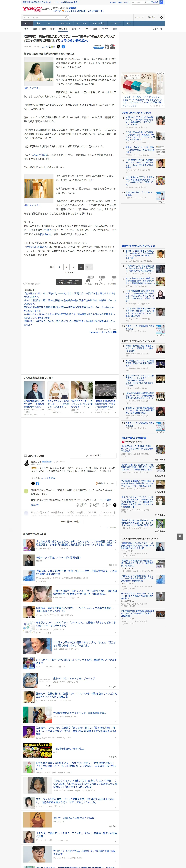Select the エンタメ category

(63, 29)
